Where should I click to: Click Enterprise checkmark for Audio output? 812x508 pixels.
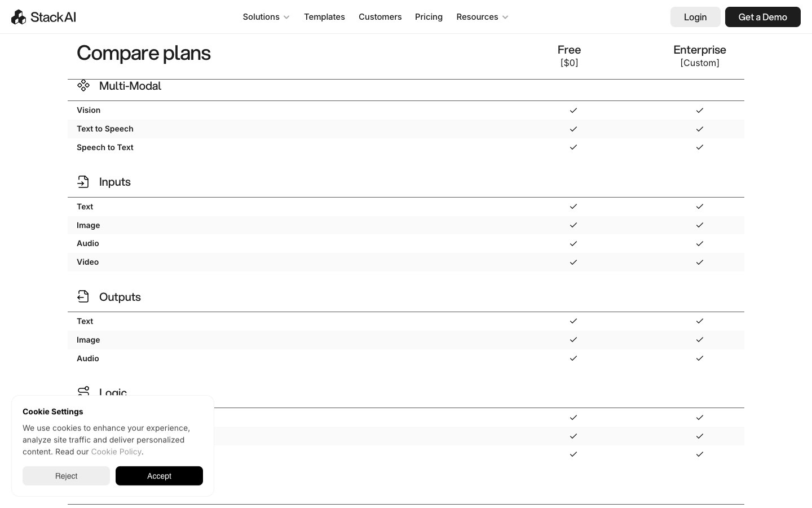point(699,358)
